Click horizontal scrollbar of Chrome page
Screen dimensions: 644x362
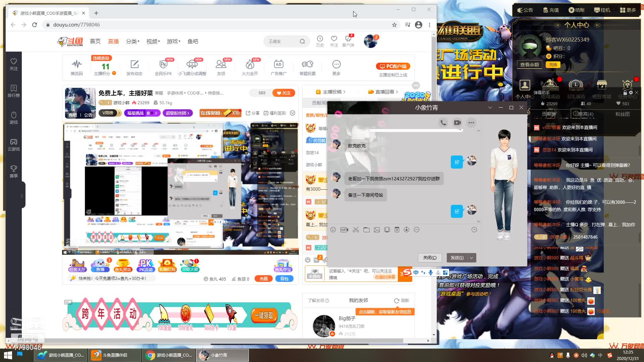[206, 341]
